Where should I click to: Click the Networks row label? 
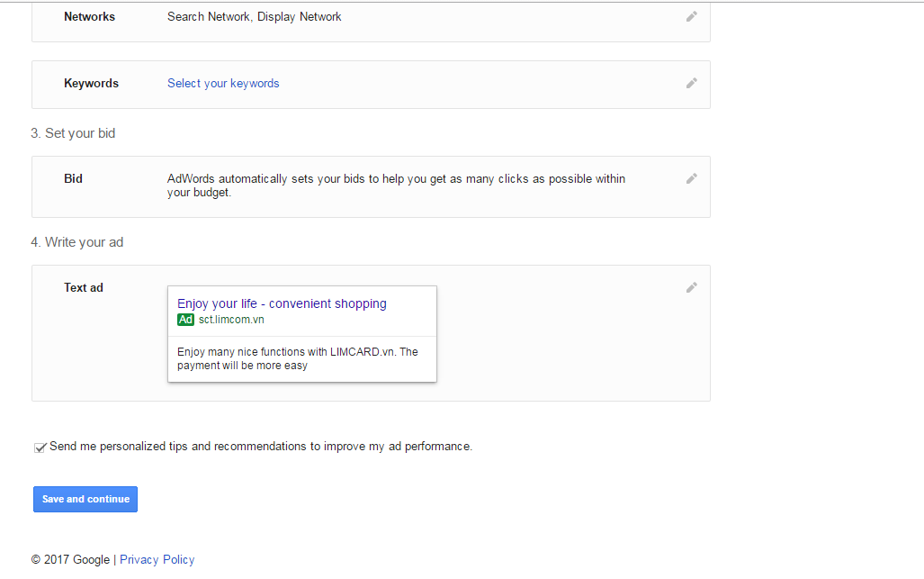click(x=89, y=16)
